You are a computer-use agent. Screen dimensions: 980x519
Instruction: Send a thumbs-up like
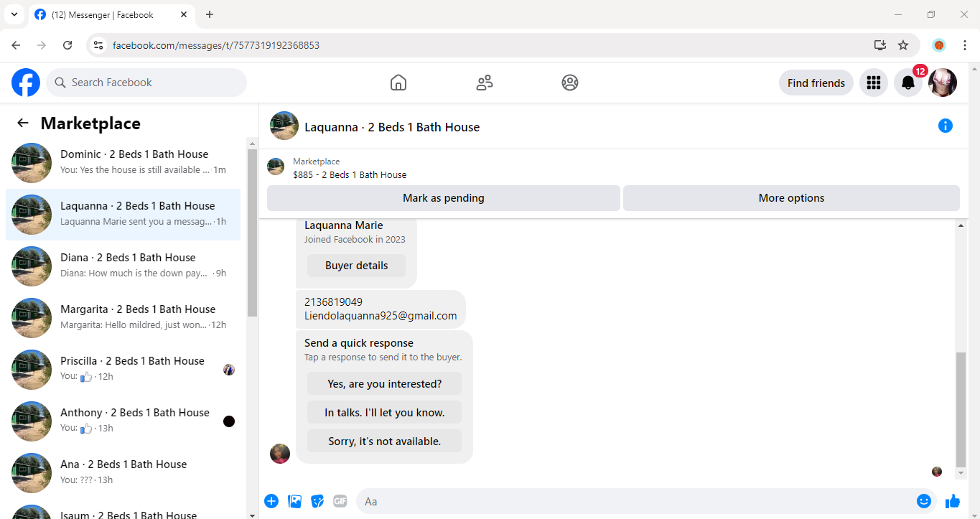(953, 501)
